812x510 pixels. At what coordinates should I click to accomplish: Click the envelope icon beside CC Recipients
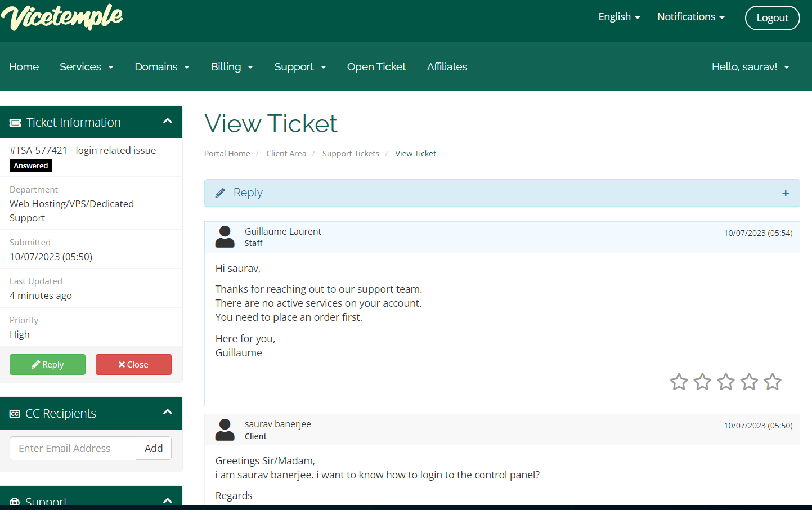point(14,413)
